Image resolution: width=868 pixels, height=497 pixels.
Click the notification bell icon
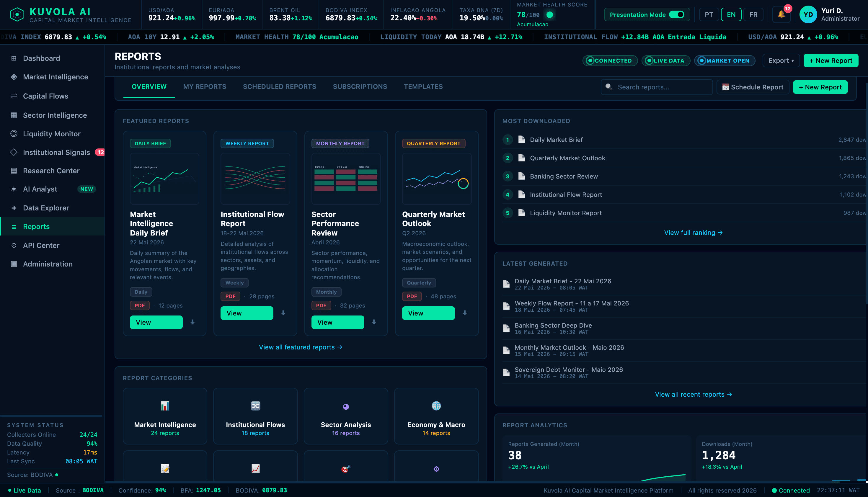click(781, 15)
